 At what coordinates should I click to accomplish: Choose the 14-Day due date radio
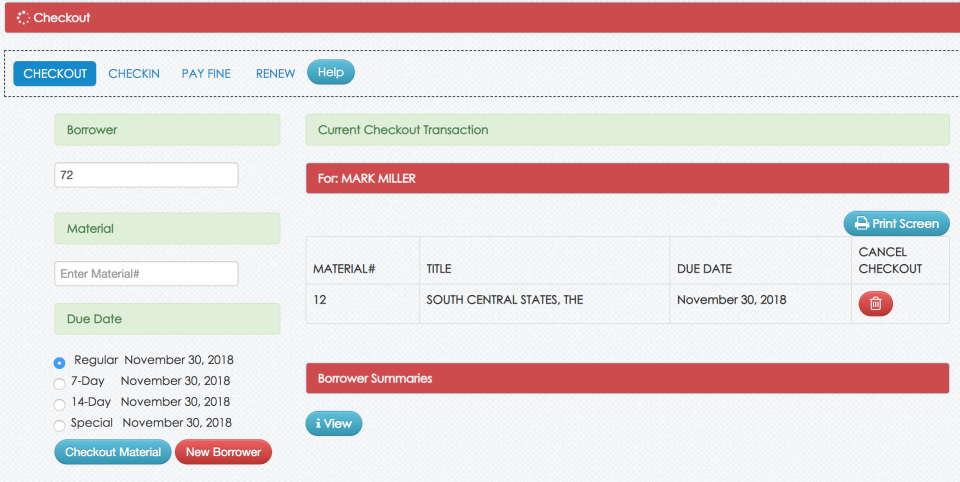click(59, 405)
